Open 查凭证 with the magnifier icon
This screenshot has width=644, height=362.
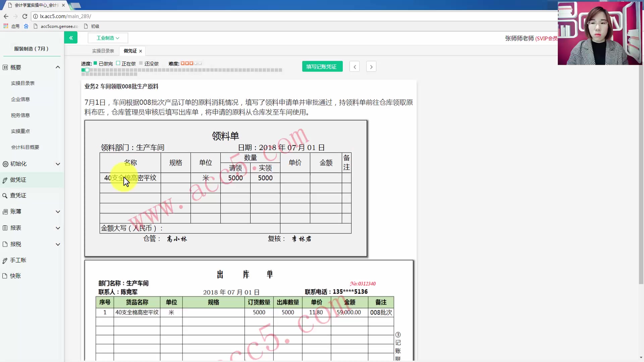[x=5, y=195]
